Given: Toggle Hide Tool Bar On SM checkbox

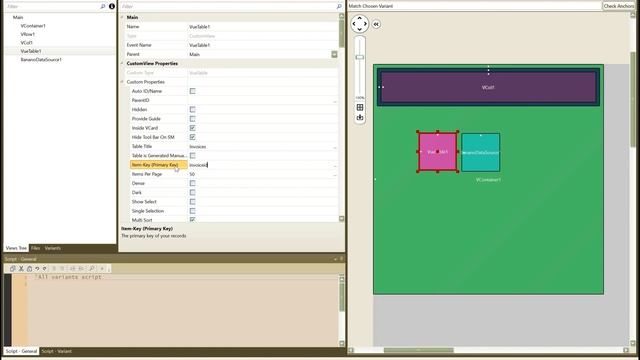Looking at the screenshot, I should [x=193, y=137].
